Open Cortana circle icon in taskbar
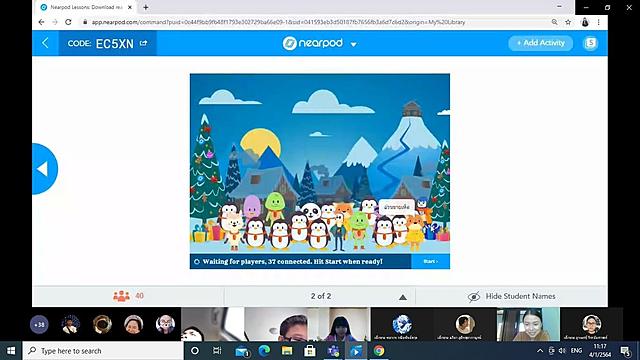This screenshot has height=360, width=640. click(195, 351)
